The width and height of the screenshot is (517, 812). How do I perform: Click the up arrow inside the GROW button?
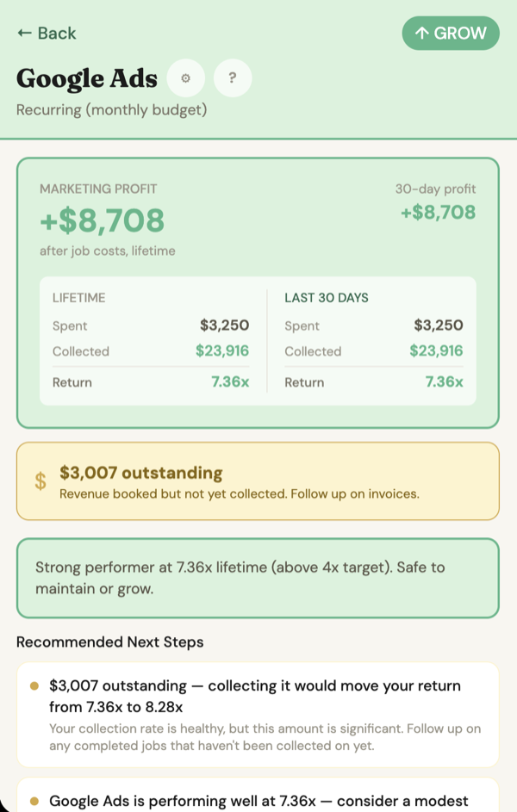point(422,33)
